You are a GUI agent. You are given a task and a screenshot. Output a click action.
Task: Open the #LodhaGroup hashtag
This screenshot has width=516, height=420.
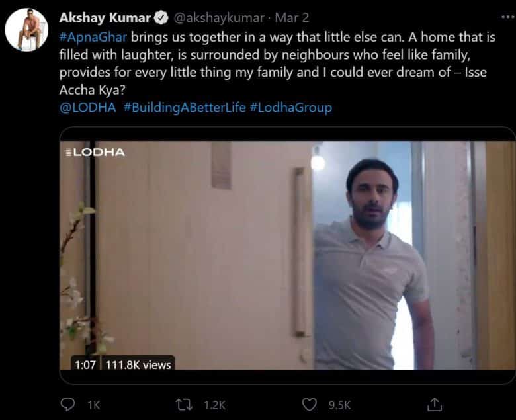[291, 107]
